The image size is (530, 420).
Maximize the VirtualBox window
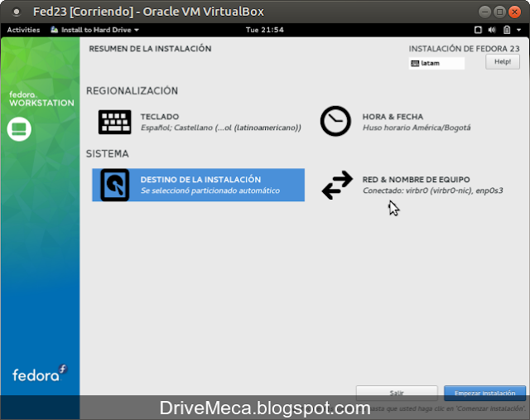[499, 12]
